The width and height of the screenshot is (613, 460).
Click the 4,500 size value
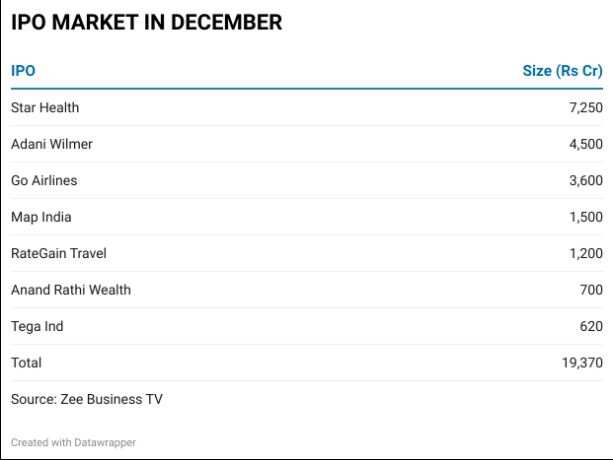tap(586, 144)
